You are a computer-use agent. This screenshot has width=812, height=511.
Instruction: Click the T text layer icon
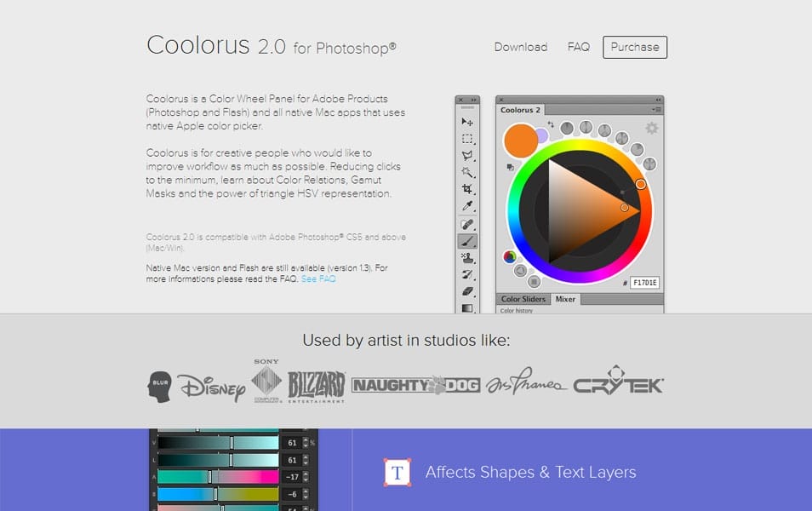(x=397, y=472)
